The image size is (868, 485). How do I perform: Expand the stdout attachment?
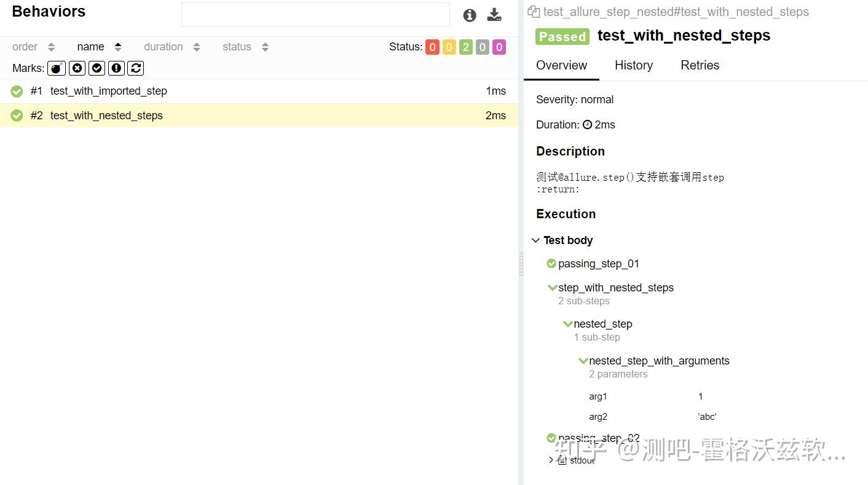(x=571, y=460)
